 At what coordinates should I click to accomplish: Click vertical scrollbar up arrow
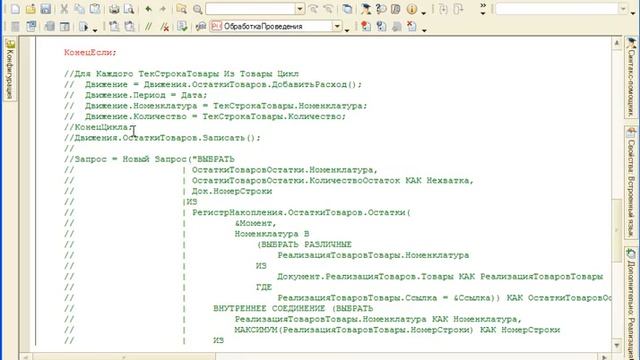click(x=616, y=42)
